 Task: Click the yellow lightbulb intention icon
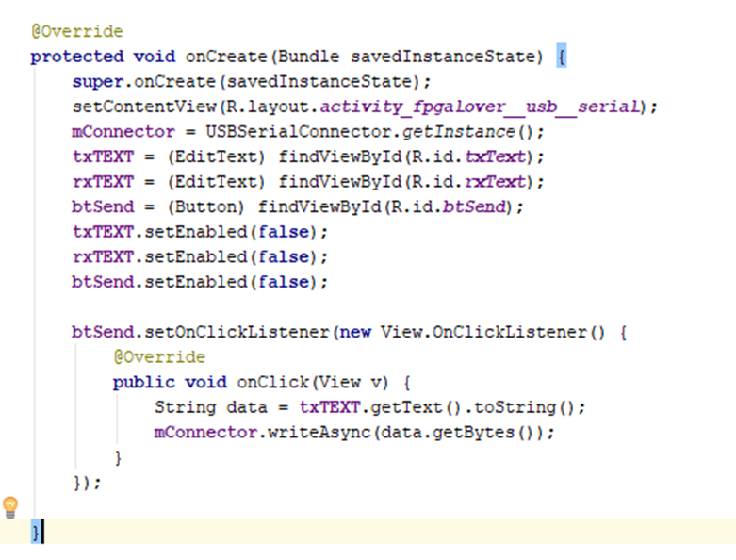click(9, 507)
